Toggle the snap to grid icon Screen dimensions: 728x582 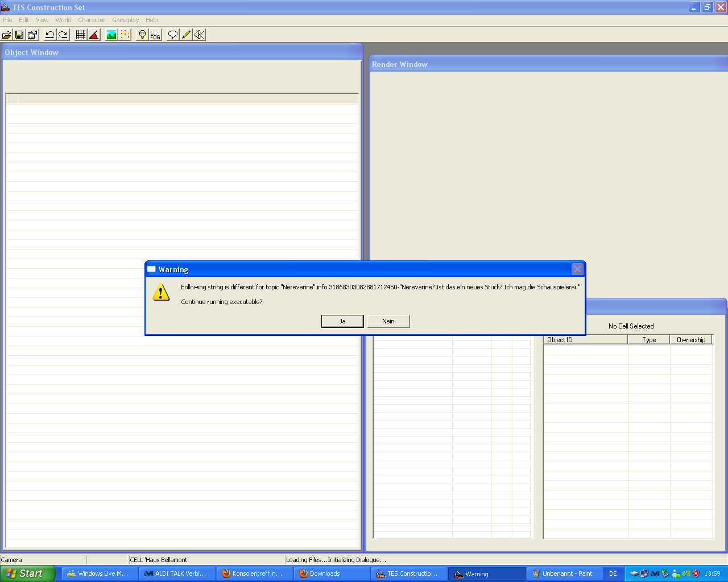81,35
